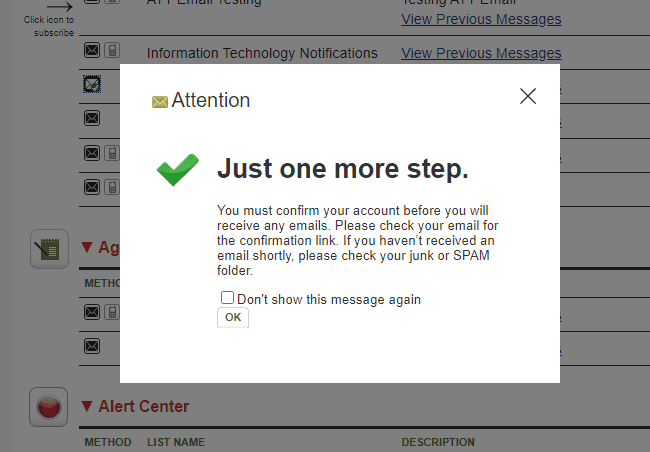
Task: Click SMS phone icon for Information Technology Notifications
Action: point(112,50)
